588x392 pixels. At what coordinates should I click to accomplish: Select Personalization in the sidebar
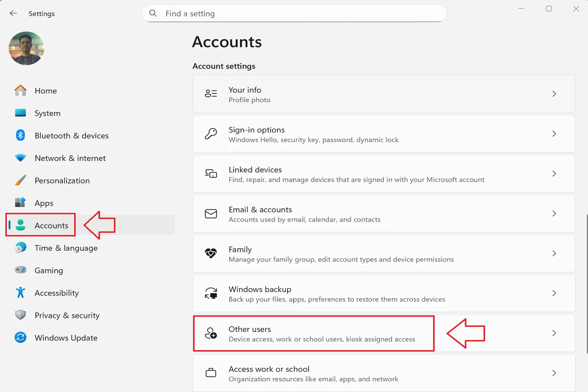click(x=62, y=181)
